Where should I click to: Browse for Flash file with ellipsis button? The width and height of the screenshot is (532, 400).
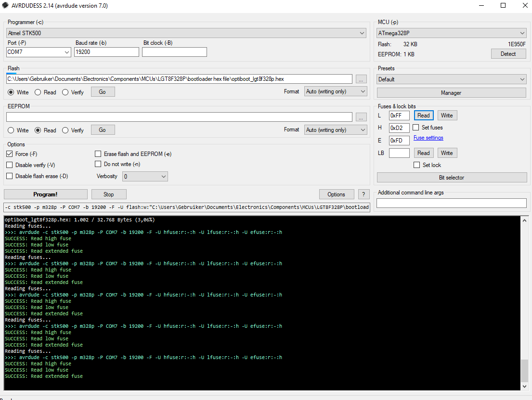coord(361,79)
